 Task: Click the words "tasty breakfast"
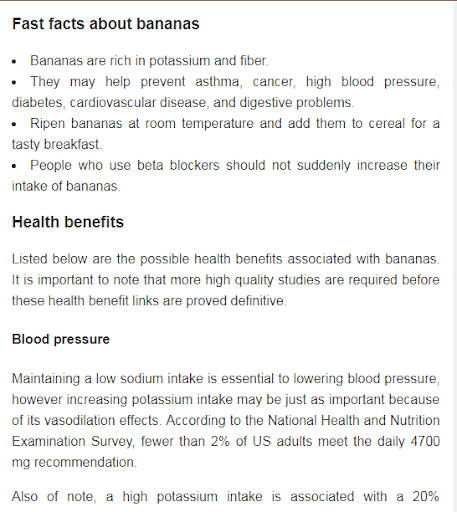(x=56, y=145)
